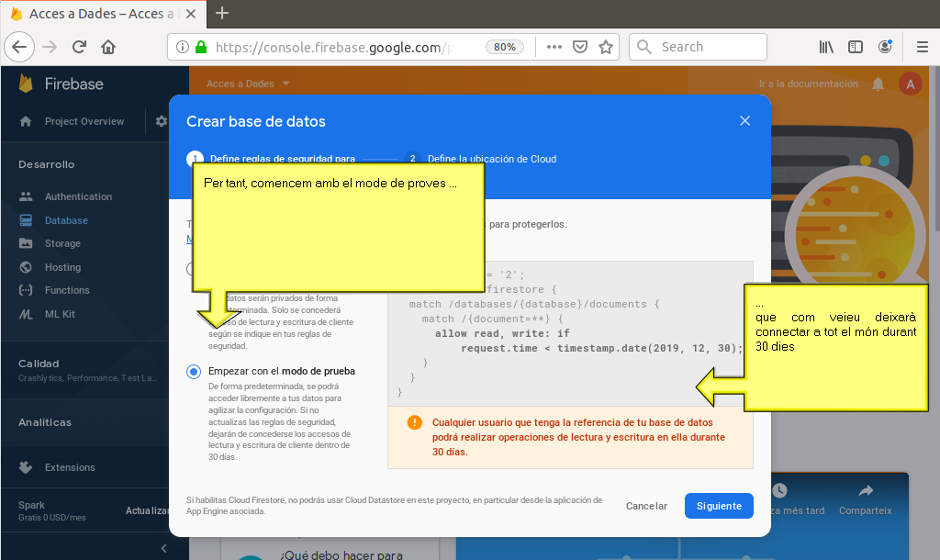This screenshot has width=940, height=560.
Task: Click the Authentication people icon
Action: tap(26, 196)
